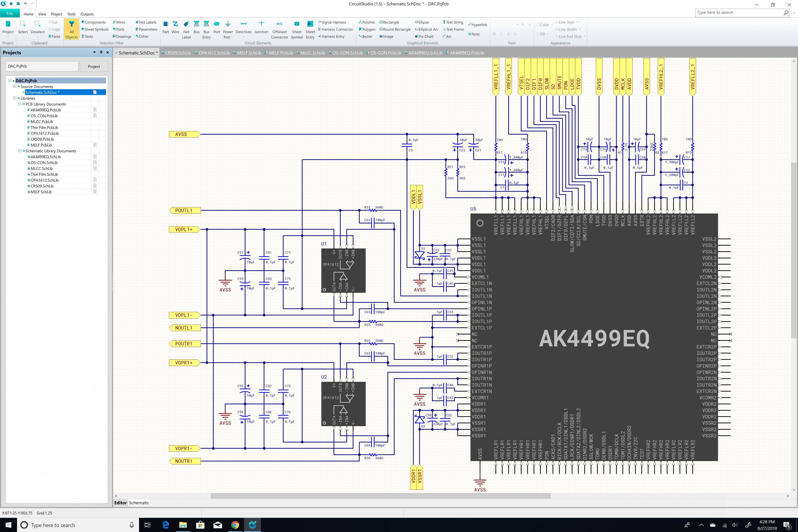This screenshot has width=798, height=532.
Task: Place an Offsheet Connector
Action: (x=280, y=30)
